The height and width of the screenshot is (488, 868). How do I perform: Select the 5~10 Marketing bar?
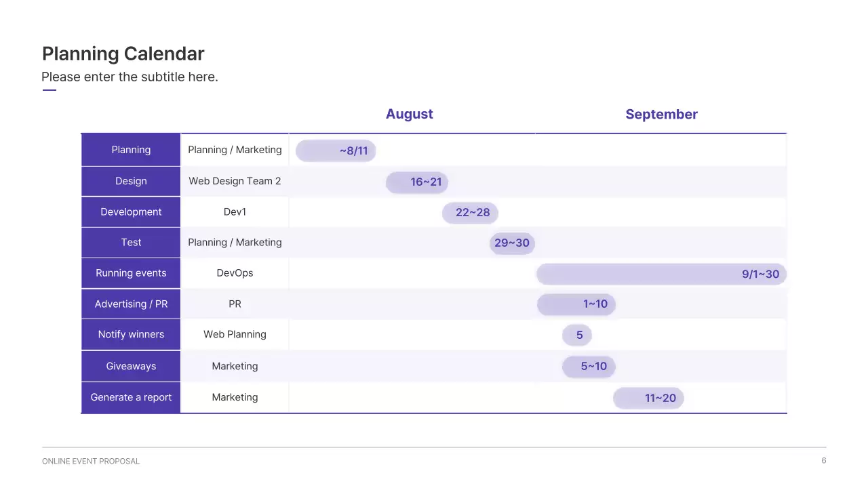589,366
